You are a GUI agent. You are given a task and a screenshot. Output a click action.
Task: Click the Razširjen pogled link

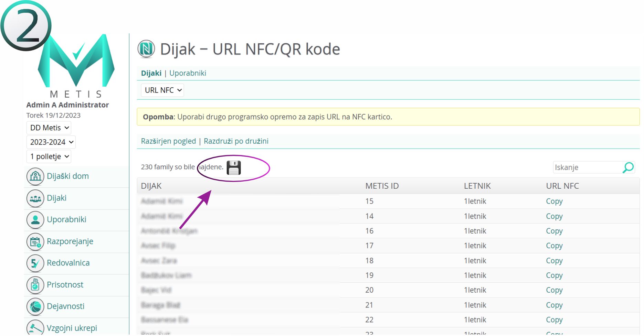click(x=168, y=141)
